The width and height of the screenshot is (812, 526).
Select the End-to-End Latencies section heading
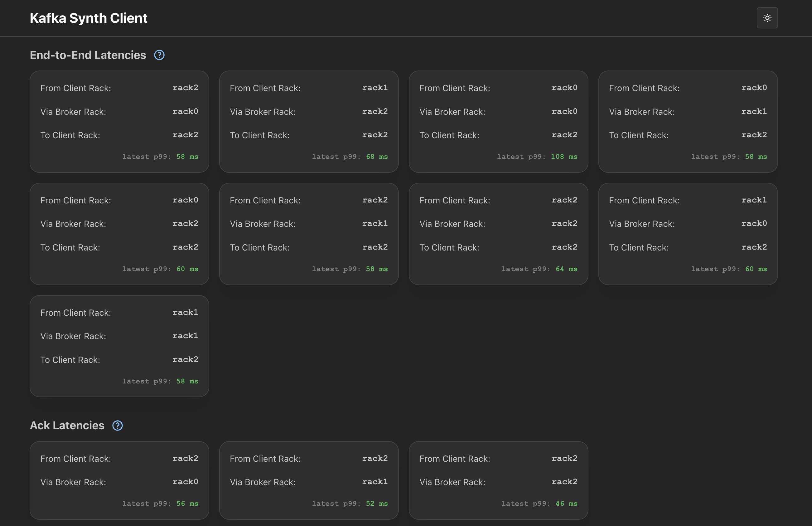(88, 55)
